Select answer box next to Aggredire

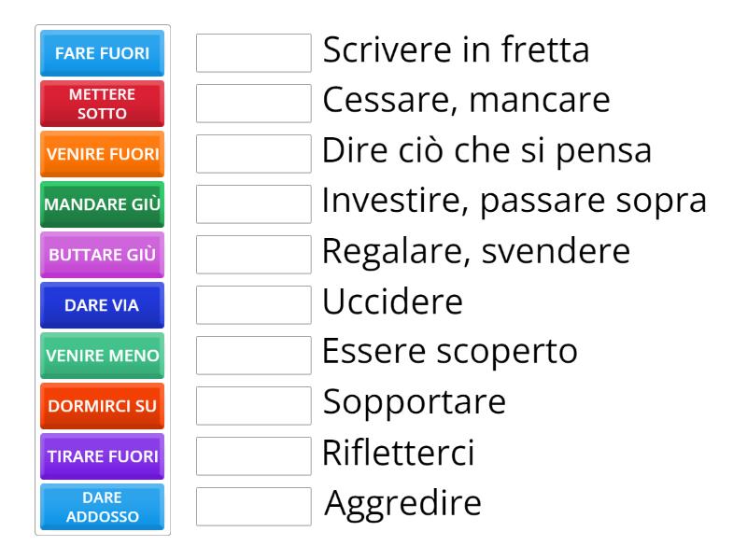pos(254,507)
